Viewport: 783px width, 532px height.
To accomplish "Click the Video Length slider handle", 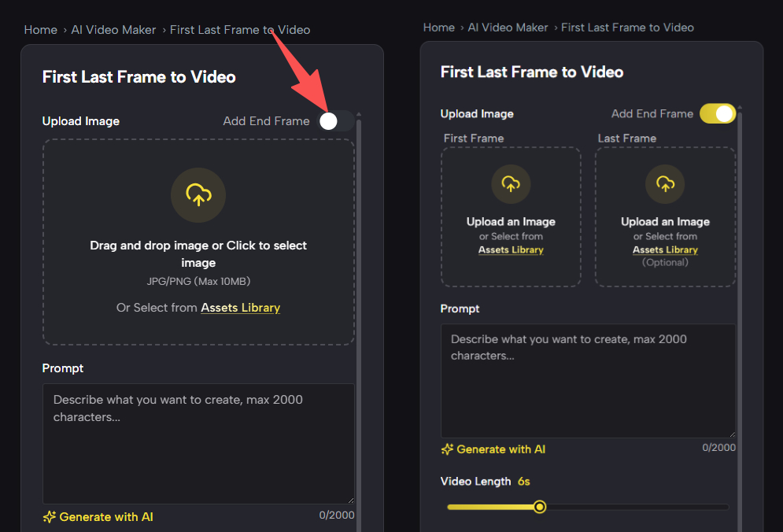I will coord(540,507).
